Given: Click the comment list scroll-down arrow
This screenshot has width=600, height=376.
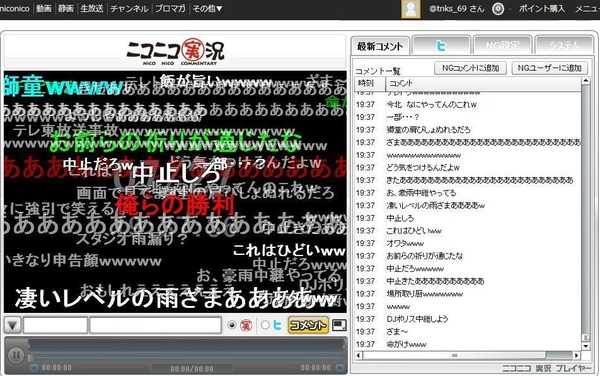Looking at the screenshot, I should pyautogui.click(x=585, y=347).
